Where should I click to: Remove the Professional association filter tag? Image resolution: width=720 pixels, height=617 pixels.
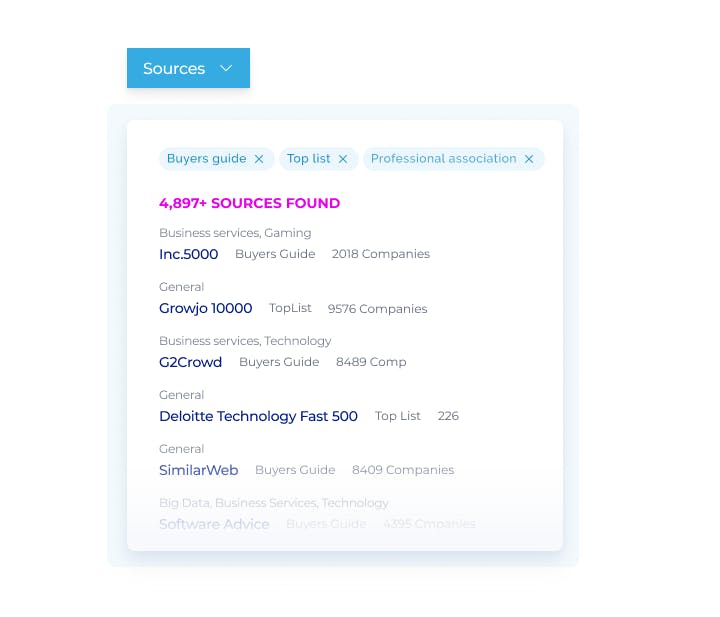tap(529, 159)
